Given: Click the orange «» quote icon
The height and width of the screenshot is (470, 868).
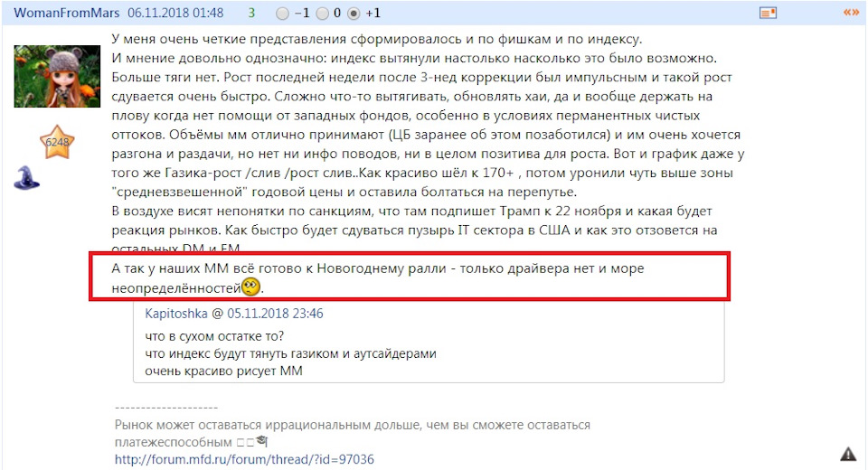Looking at the screenshot, I should [x=851, y=12].
